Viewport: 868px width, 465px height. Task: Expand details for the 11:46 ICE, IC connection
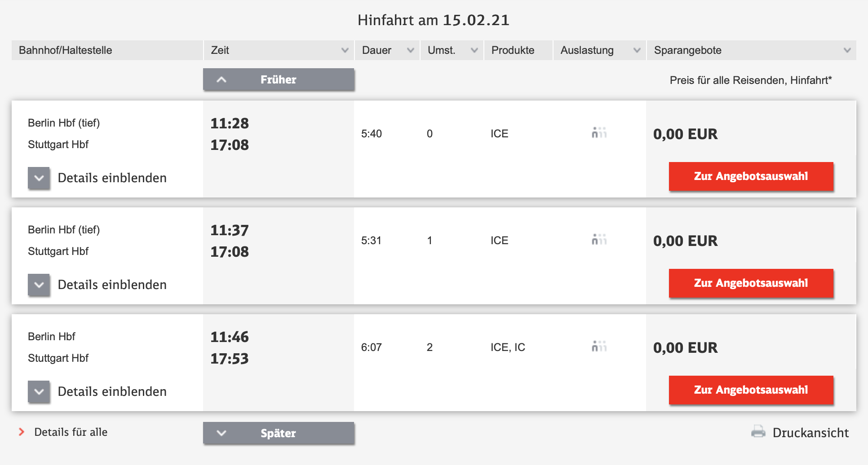[112, 391]
